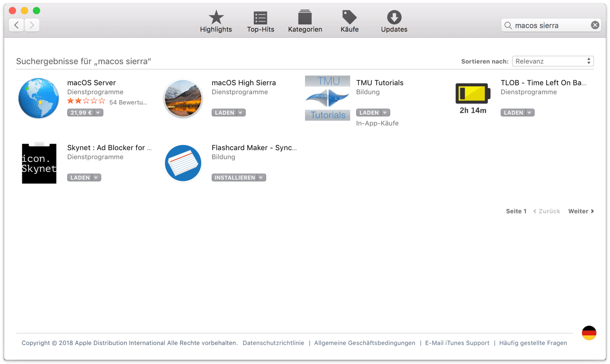Click Bildung category under Flashcard Maker
Screen dimensions: 610x364
pos(223,157)
